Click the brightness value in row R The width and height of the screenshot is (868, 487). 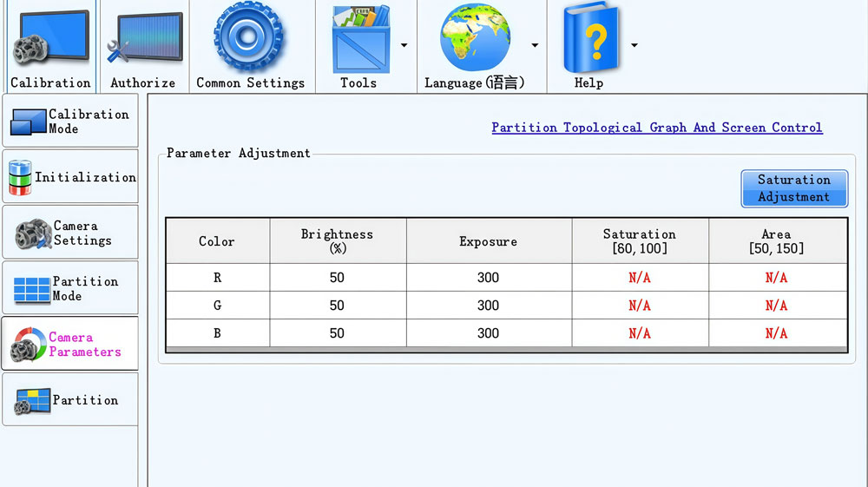click(338, 277)
